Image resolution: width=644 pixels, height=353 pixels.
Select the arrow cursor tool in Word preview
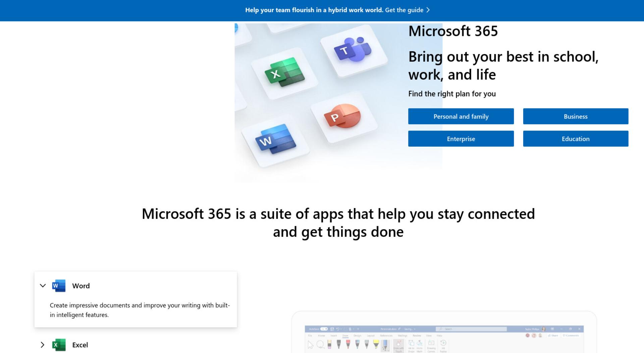(310, 345)
